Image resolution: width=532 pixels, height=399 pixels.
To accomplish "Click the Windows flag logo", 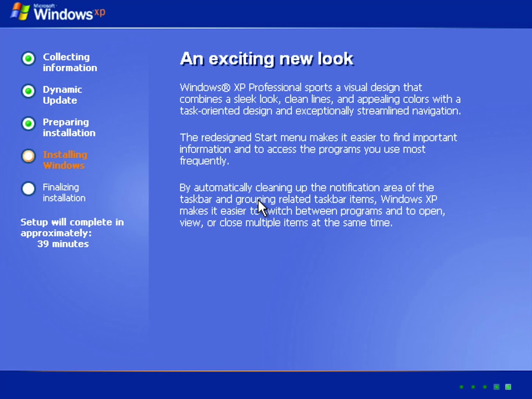I will click(x=20, y=12).
